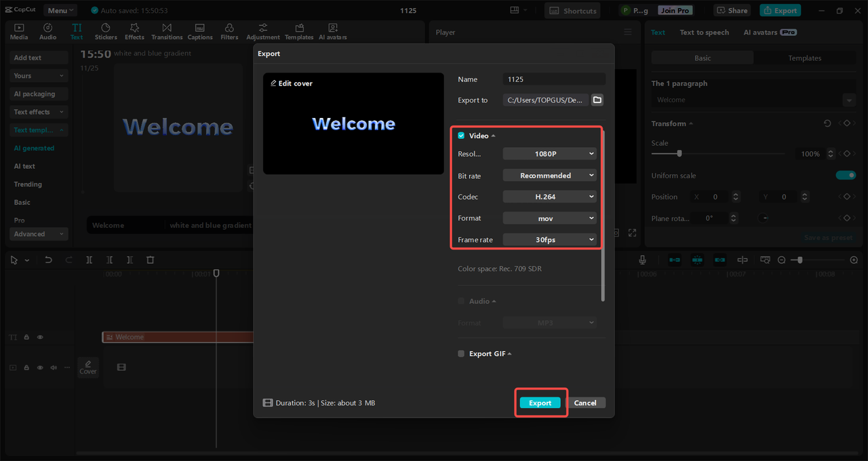Open the Format mov dropdown

pyautogui.click(x=550, y=218)
